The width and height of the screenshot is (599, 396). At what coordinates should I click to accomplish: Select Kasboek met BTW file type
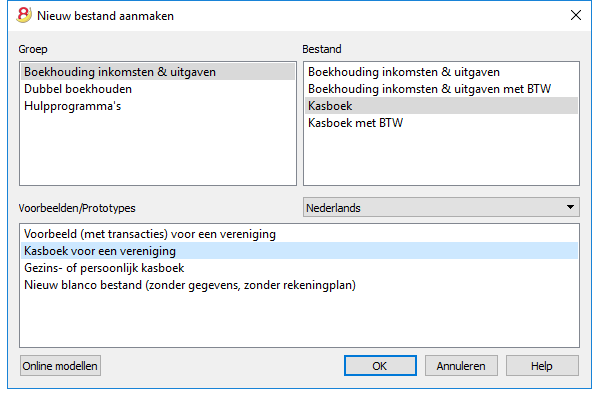tap(441, 123)
